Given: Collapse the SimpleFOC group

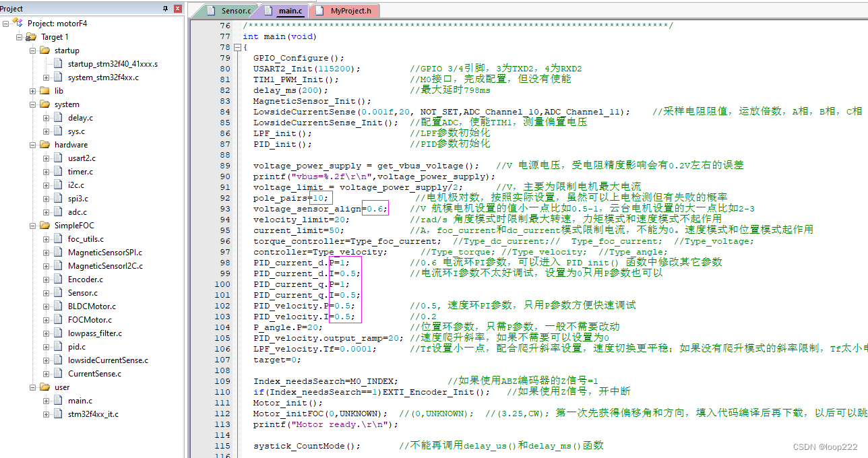Looking at the screenshot, I should 33,226.
